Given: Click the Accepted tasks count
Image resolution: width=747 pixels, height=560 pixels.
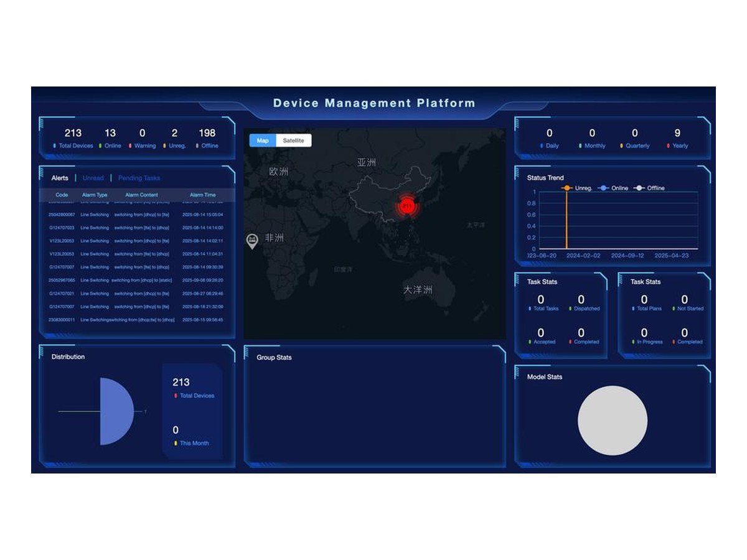Looking at the screenshot, I should [x=540, y=333].
